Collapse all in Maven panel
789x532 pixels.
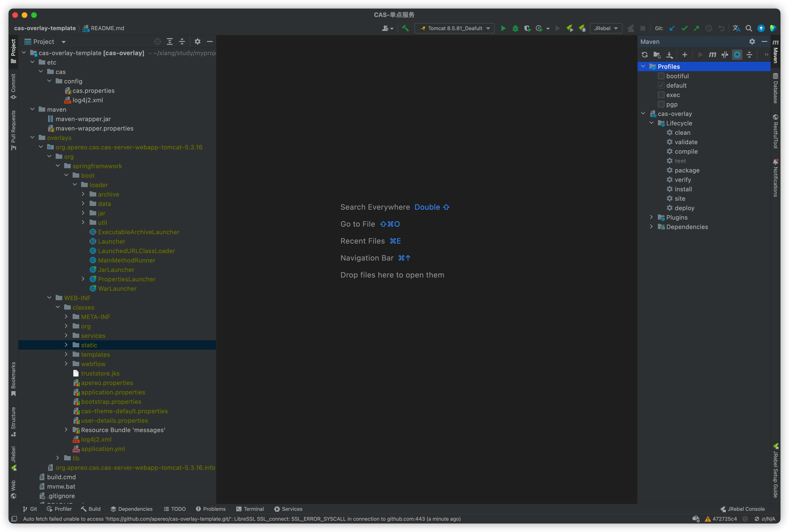coord(749,55)
